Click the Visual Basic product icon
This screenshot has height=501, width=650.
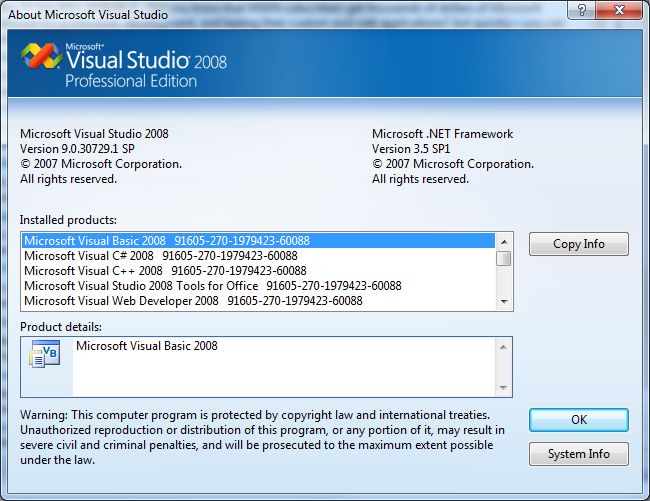[45, 353]
